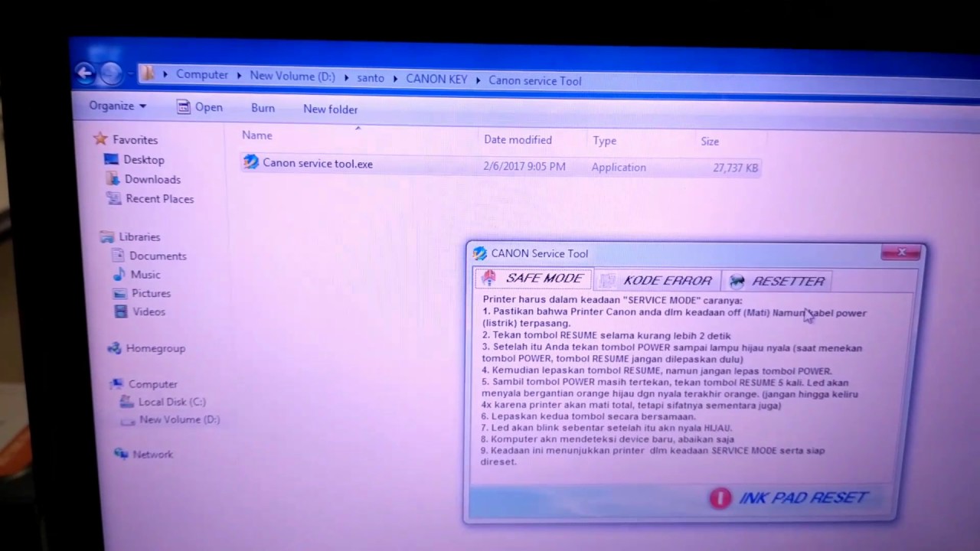Expand the arrow after Computer in breadcrumb
This screenshot has width=980, height=551.
point(239,76)
